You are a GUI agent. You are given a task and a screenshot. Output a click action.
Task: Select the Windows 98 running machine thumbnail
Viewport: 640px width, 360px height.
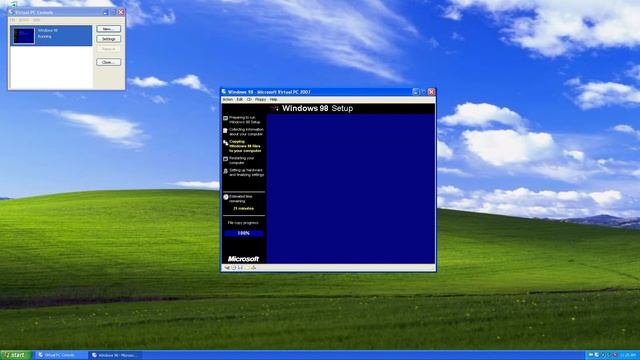pyautogui.click(x=24, y=36)
